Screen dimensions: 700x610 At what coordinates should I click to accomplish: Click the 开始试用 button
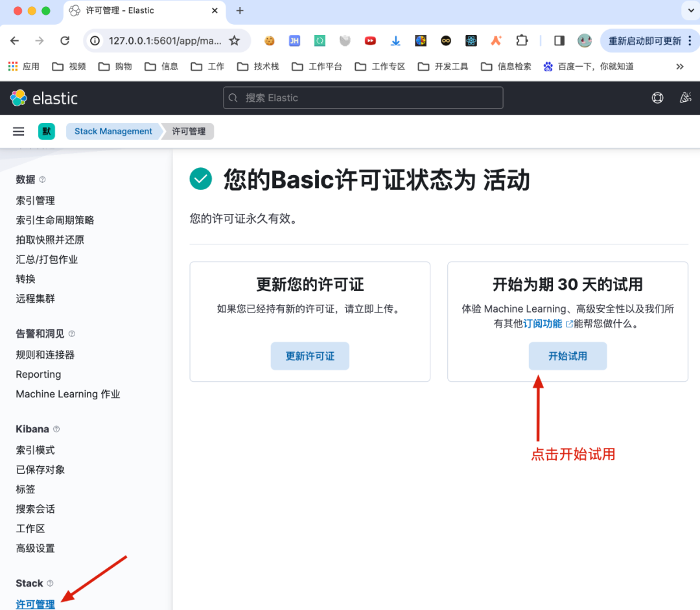(x=568, y=356)
